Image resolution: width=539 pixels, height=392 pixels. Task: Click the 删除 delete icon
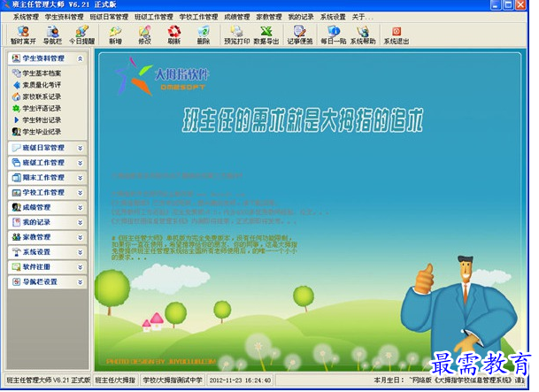coord(204,35)
